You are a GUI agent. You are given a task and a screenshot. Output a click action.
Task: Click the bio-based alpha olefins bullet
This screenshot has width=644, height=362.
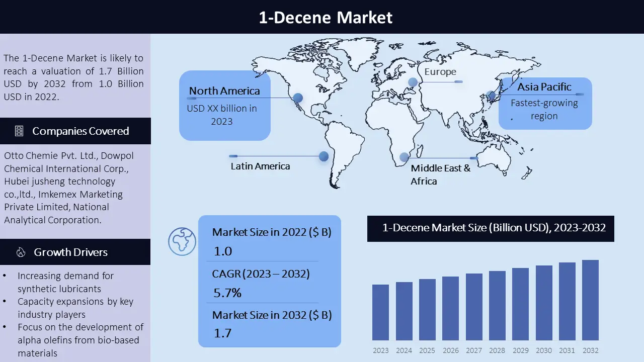(x=80, y=340)
